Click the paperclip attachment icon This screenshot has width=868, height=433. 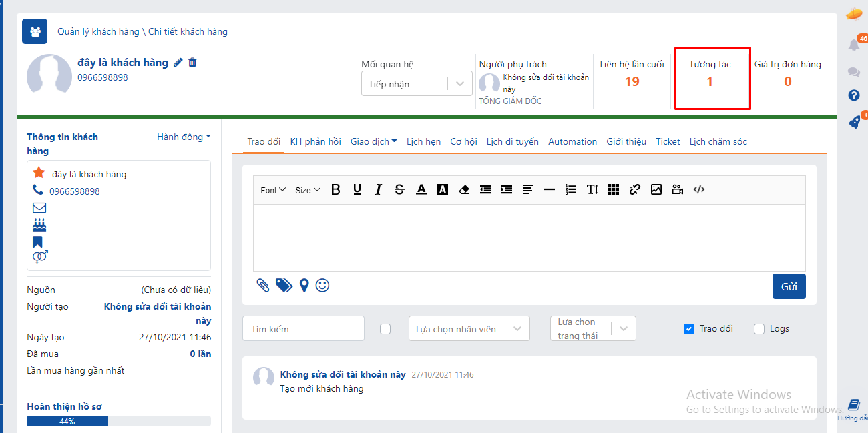click(x=263, y=286)
